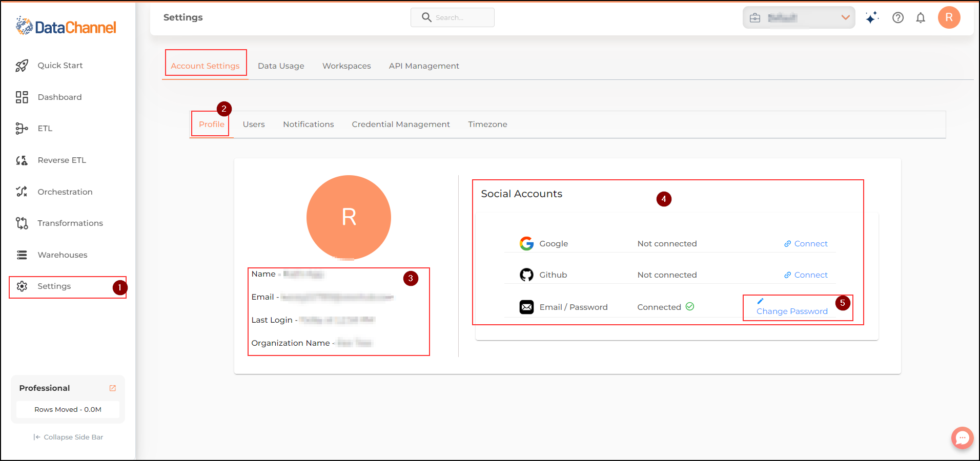Image resolution: width=980 pixels, height=461 pixels.
Task: Click the Transformations icon
Action: tap(22, 223)
